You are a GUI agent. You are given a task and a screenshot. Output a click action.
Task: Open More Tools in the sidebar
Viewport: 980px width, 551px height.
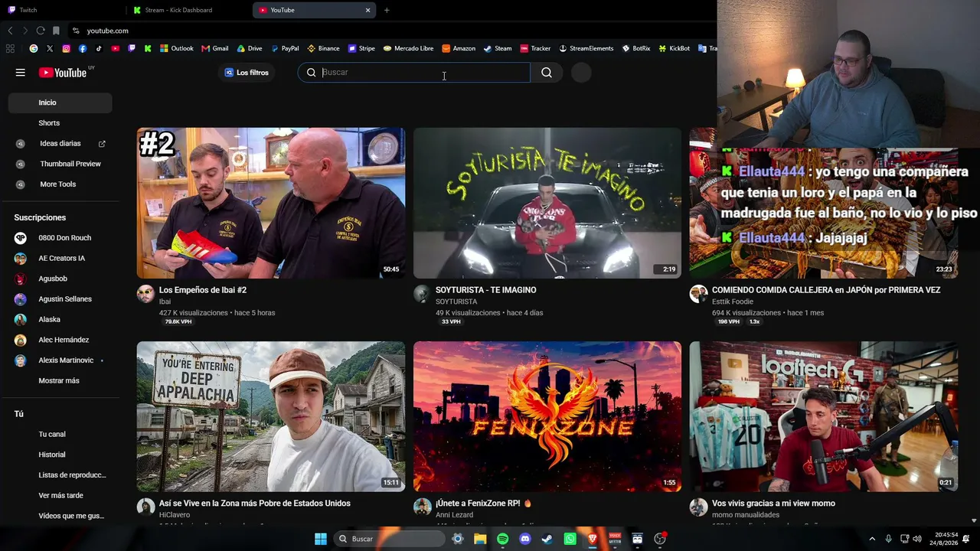click(x=60, y=184)
